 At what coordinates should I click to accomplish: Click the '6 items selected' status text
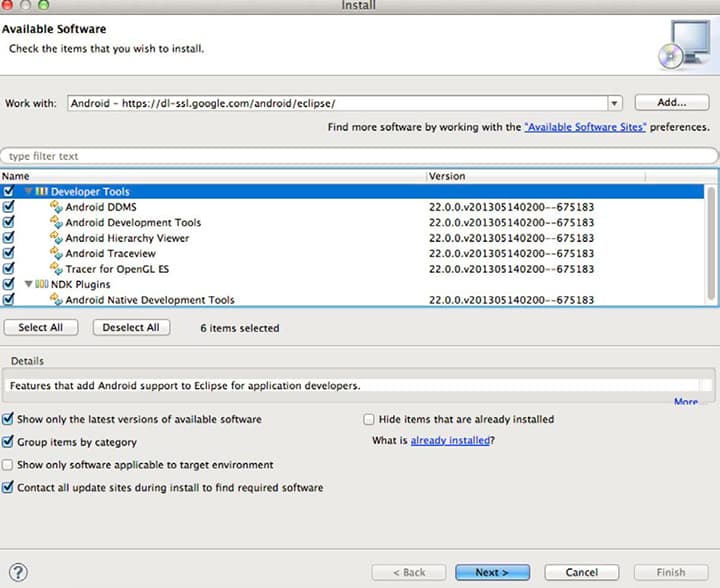pyautogui.click(x=240, y=328)
